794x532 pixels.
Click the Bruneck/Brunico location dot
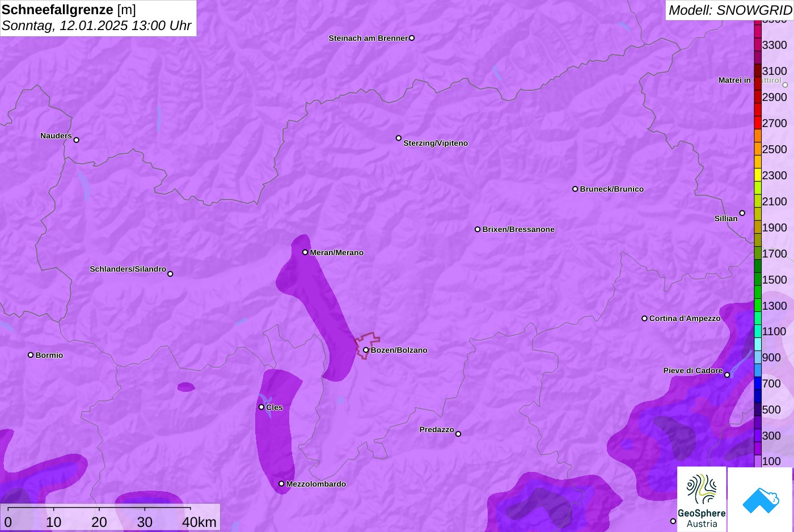point(575,189)
